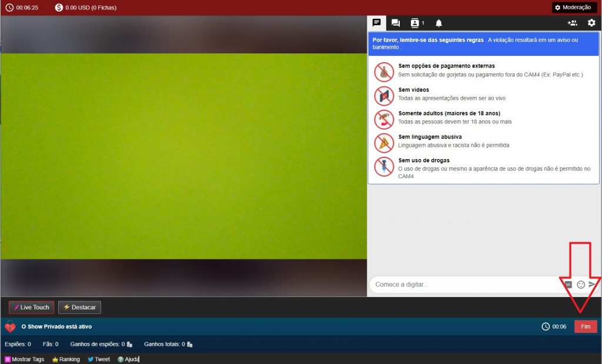Screen dimensions: 602x364
Task: Click the add friends icon
Action: click(x=572, y=23)
